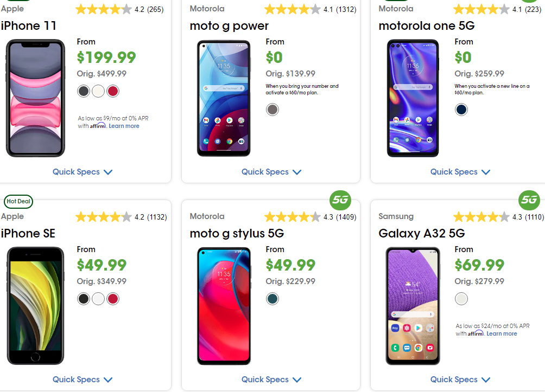This screenshot has width=545, height=392.
Task: Click the Hot Deal badge on iPhone SE card
Action: click(18, 202)
